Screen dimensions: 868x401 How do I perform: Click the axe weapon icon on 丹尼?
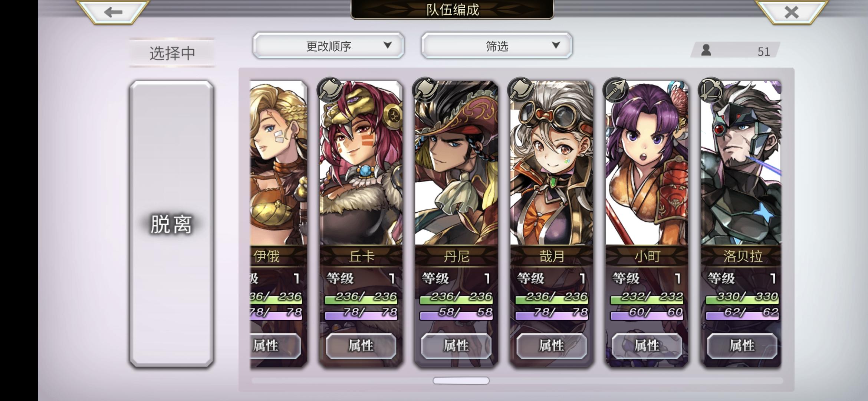click(x=425, y=89)
